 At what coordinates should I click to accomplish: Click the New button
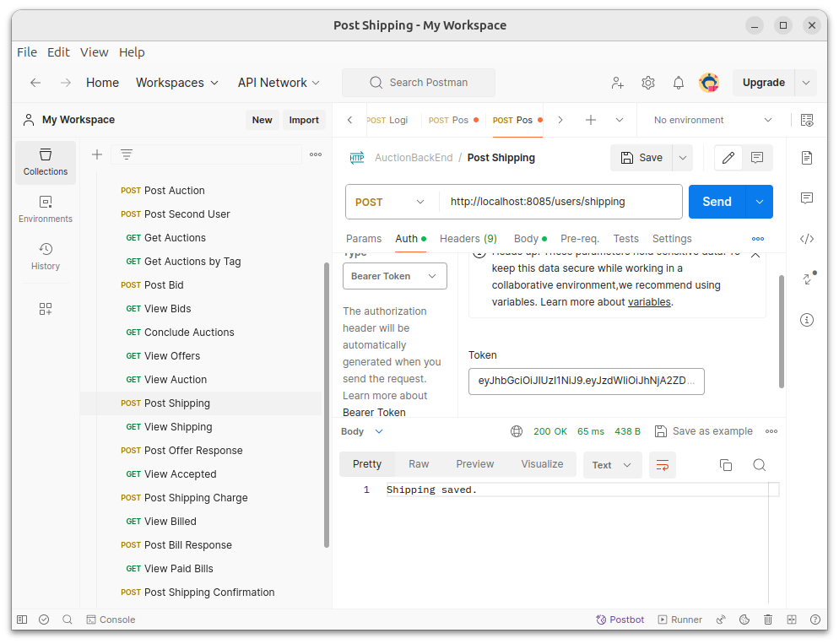tap(263, 120)
